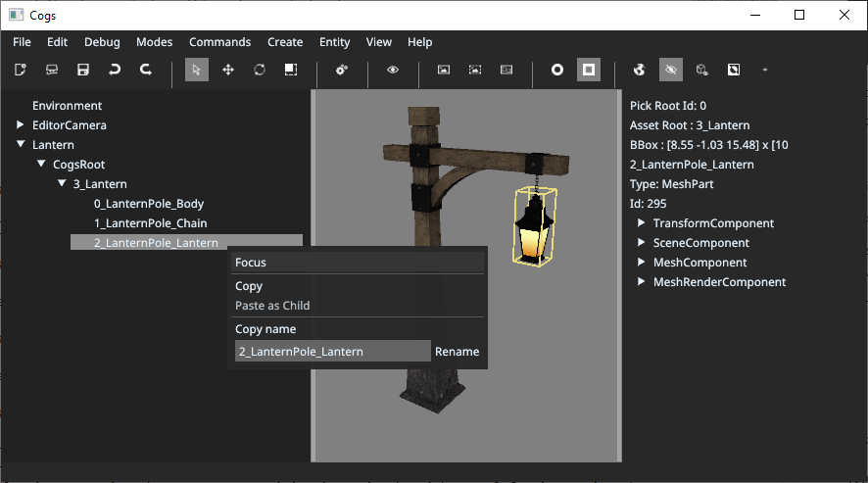The width and height of the screenshot is (868, 483).
Task: Expand the EditorCamera tree node
Action: click(x=21, y=124)
